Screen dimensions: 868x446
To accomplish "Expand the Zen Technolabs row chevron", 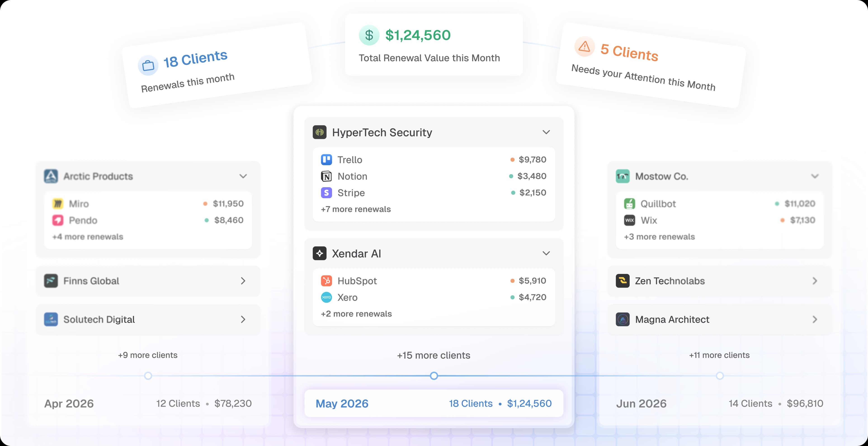I will coord(815,281).
